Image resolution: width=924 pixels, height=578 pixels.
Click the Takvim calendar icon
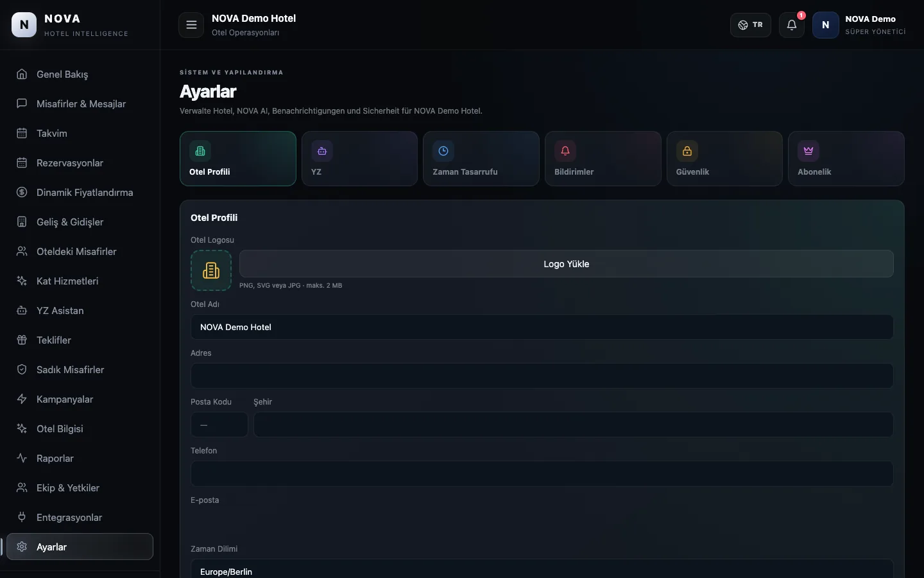click(x=22, y=133)
